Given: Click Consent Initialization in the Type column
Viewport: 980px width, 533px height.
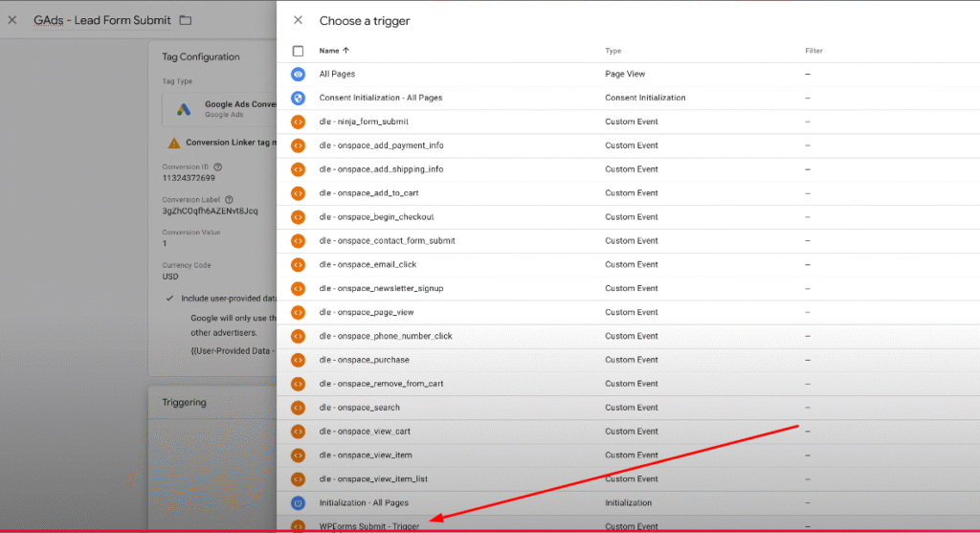Looking at the screenshot, I should (645, 98).
